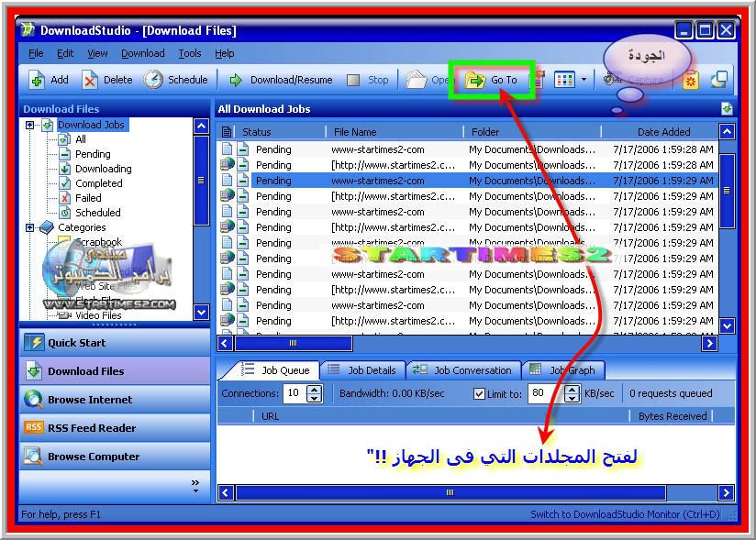Open the View menu
This screenshot has width=756, height=540.
(x=97, y=53)
